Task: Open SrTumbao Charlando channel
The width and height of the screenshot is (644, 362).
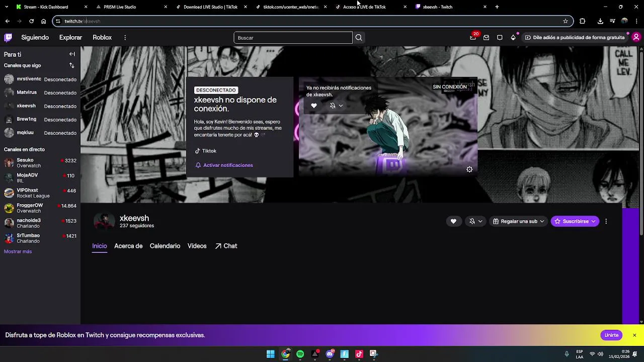Action: [x=40, y=238]
